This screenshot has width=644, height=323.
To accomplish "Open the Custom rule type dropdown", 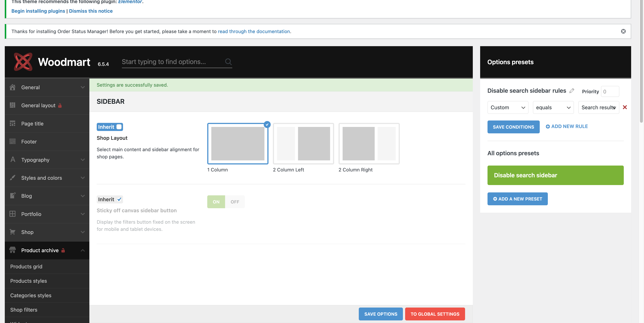I will (508, 107).
